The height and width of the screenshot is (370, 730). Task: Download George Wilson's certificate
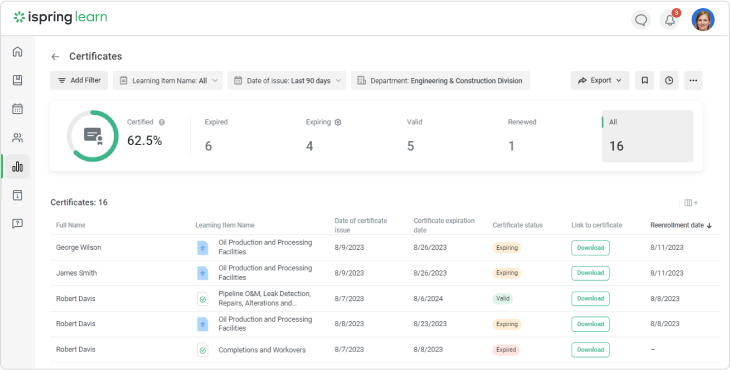pyautogui.click(x=590, y=248)
